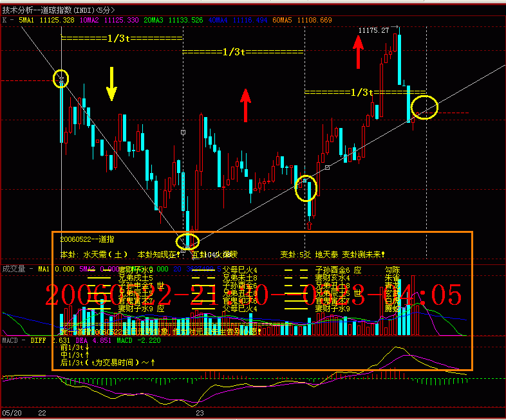Click the 中1/3t↑ forecast line
The width and height of the screenshot is (506, 420).
[x=75, y=355]
